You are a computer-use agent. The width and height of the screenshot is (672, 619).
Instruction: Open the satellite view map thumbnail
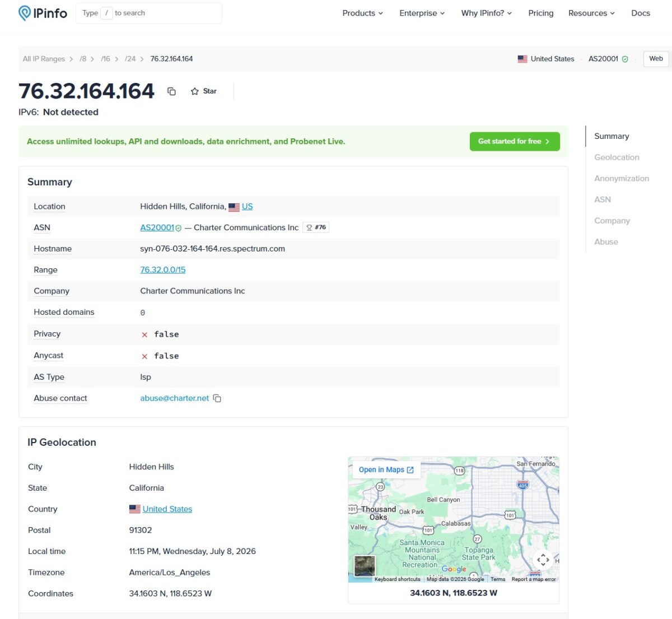365,565
